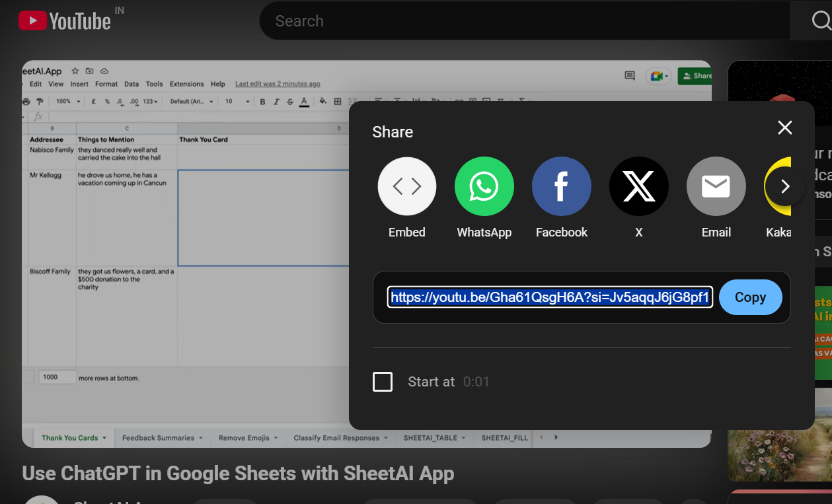Click 'Last edit was 2 minutes ago' link

pos(278,84)
